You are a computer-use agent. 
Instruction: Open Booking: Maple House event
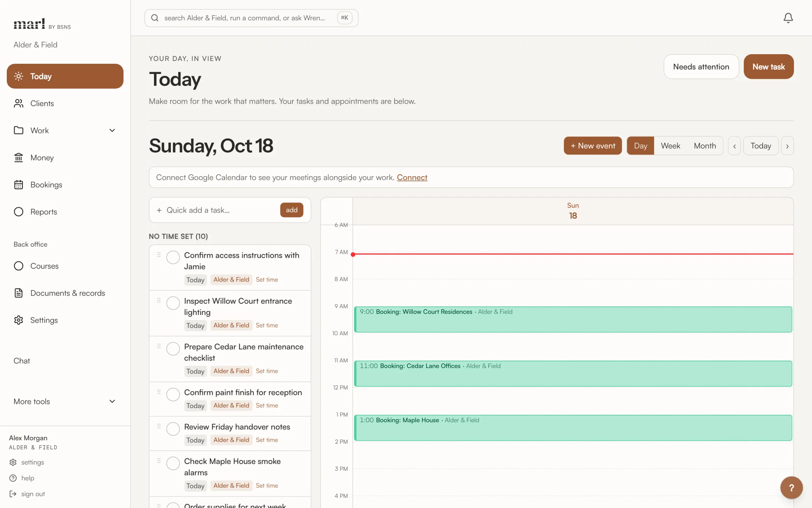pos(573,428)
